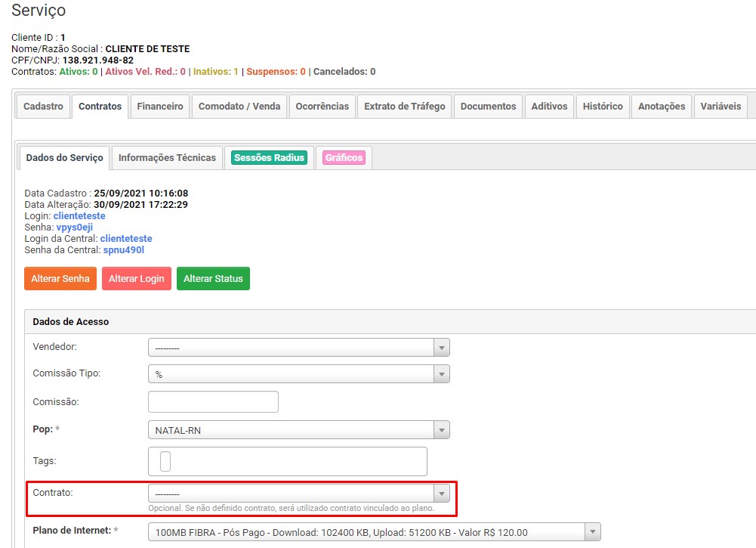Expand the Pop dropdown showing NATAL-RN
This screenshot has height=548, width=756.
point(298,430)
